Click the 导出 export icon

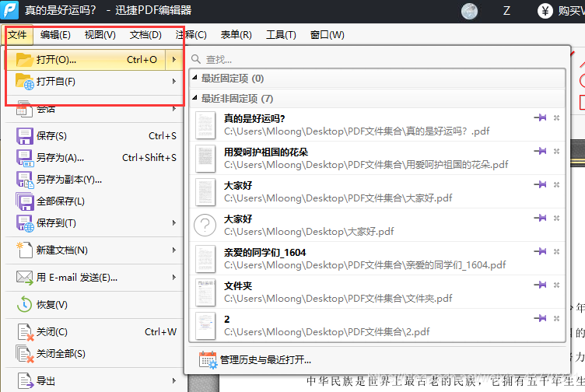click(26, 381)
